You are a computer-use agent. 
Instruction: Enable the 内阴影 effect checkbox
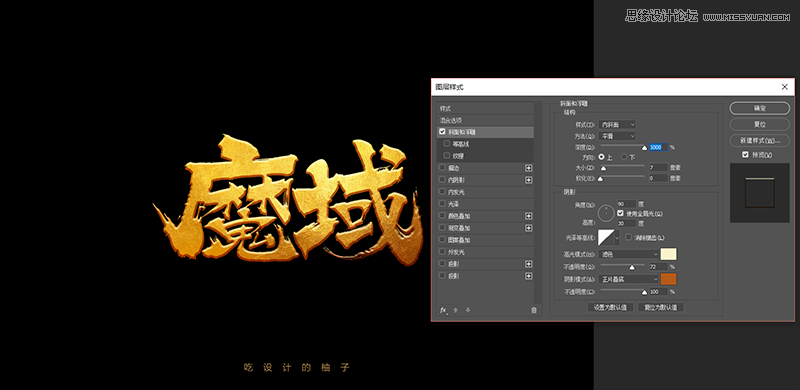click(442, 180)
